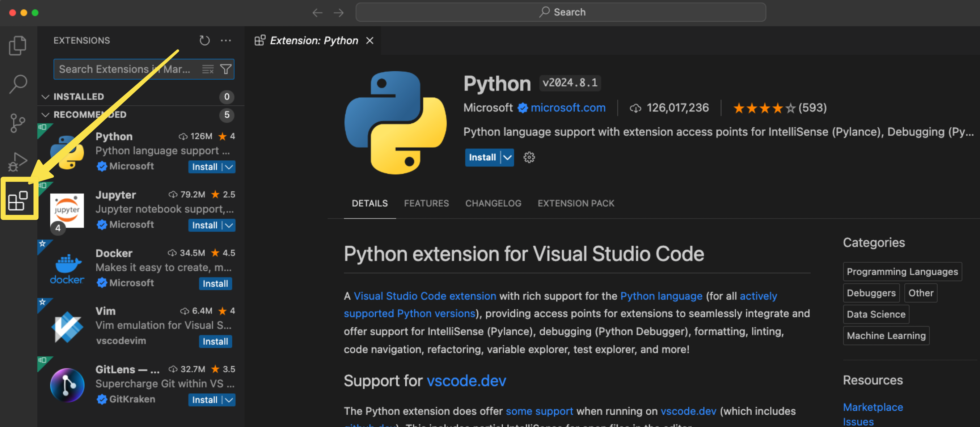Click the install count cloud icon
Image resolution: width=980 pixels, height=427 pixels.
pyautogui.click(x=635, y=108)
